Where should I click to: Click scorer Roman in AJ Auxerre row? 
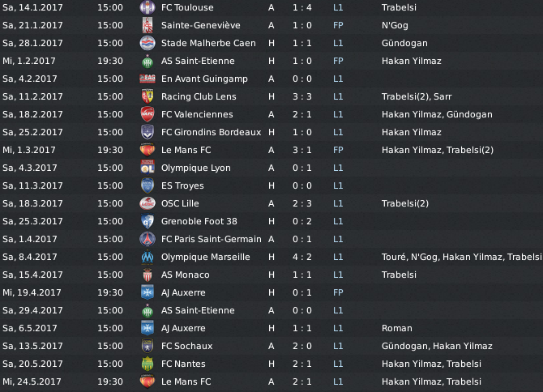[x=397, y=328]
